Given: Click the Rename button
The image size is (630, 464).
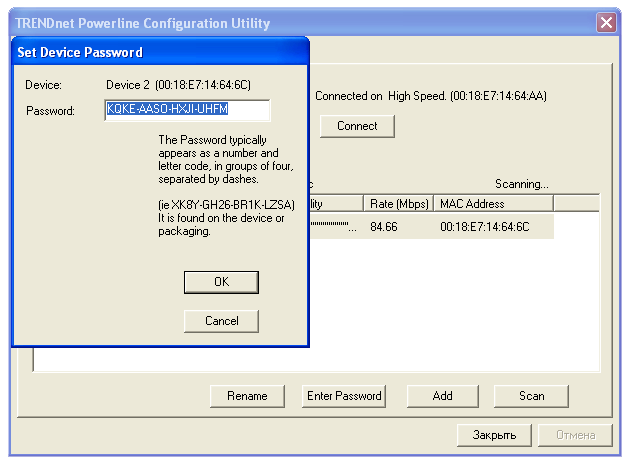Looking at the screenshot, I should pos(247,396).
